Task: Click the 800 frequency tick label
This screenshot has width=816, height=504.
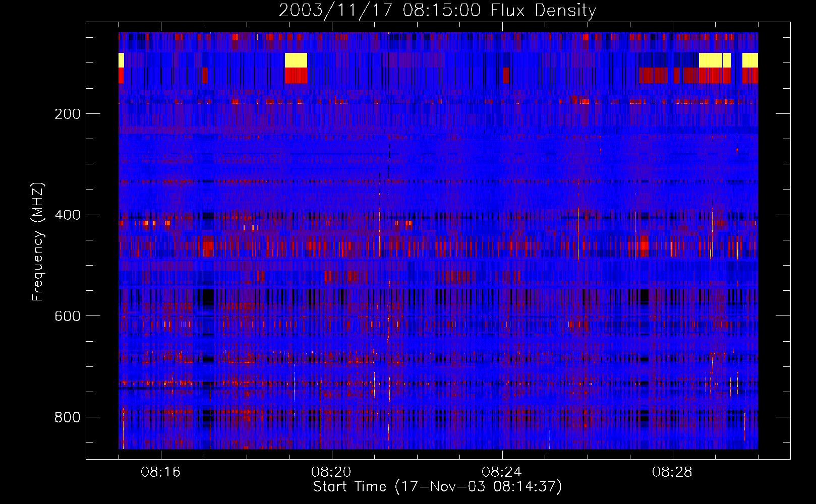Action: pyautogui.click(x=68, y=417)
